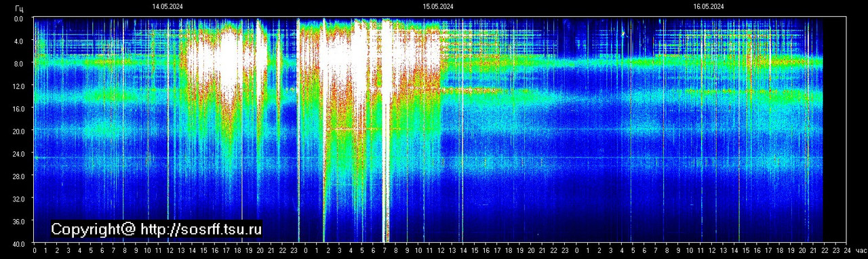Click the 15.05.2024 date label
This screenshot has height=259, width=868.
pyautogui.click(x=438, y=6)
